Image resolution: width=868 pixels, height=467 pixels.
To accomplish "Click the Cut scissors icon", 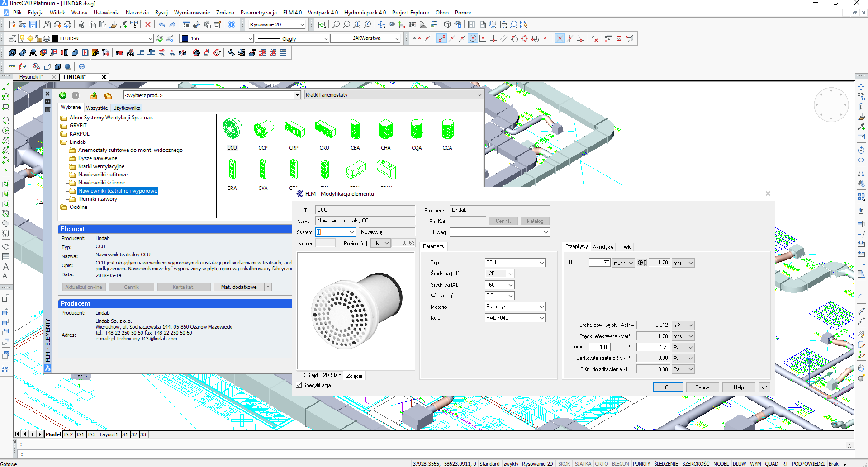I will (x=81, y=24).
